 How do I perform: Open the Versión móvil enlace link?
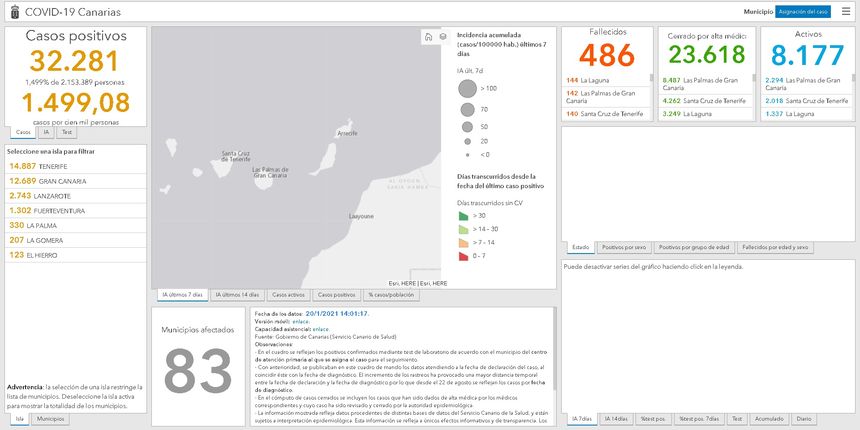pos(300,321)
